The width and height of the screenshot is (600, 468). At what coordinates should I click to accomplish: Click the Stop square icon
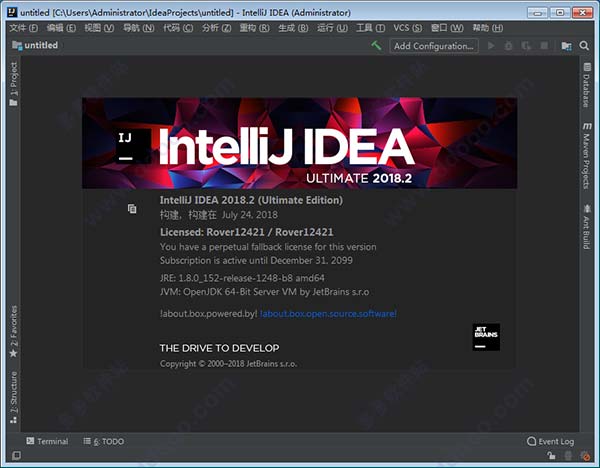544,46
